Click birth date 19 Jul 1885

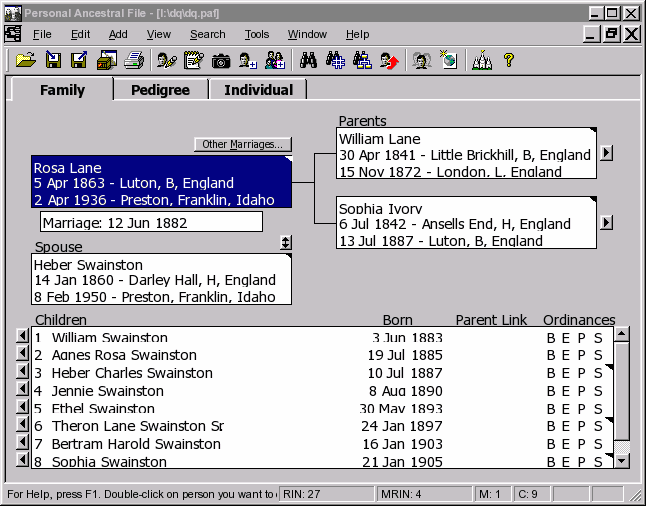click(x=405, y=355)
